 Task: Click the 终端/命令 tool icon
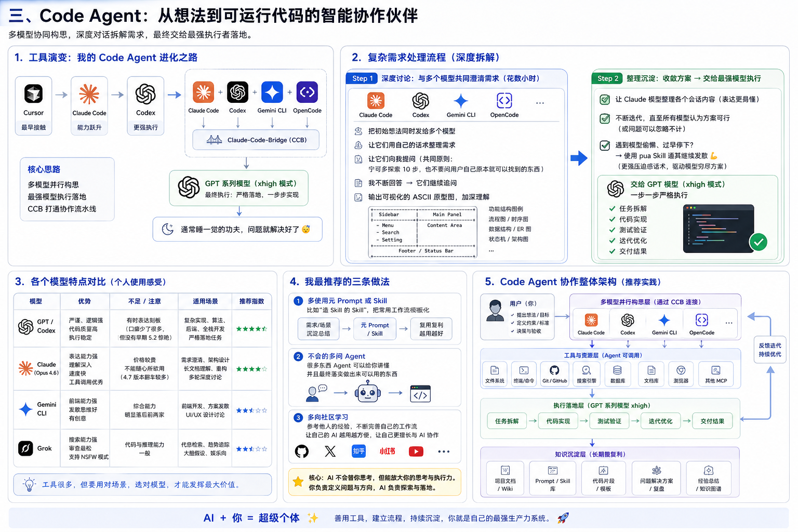click(524, 370)
